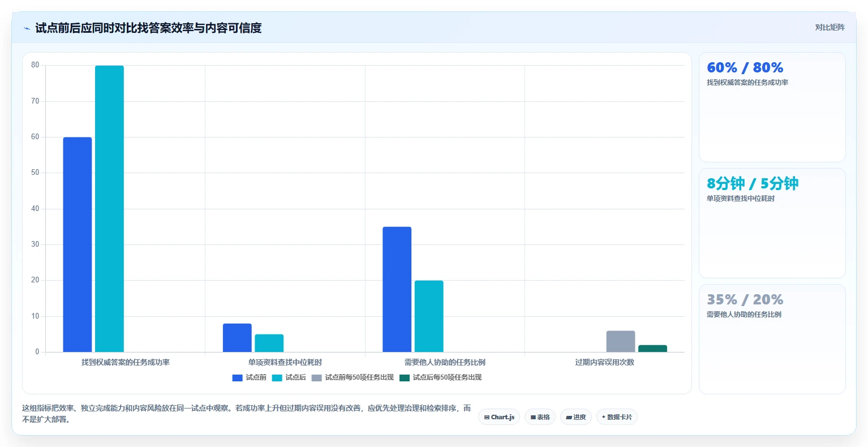Click the icon inside 表格 tag
This screenshot has width=868, height=447.
(533, 417)
